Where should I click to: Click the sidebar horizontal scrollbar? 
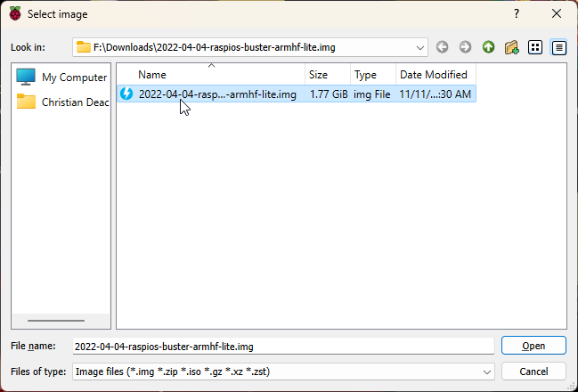55,321
